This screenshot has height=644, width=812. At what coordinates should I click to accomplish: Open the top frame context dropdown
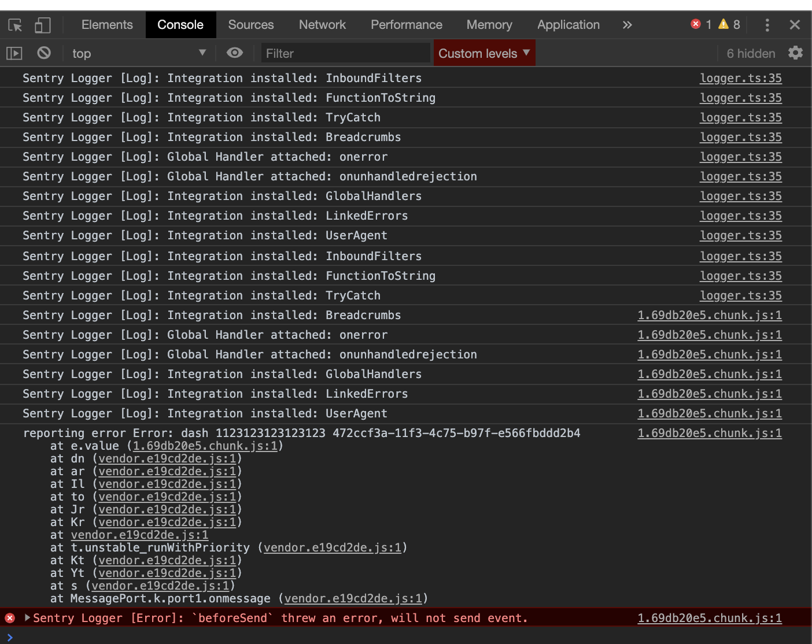point(139,53)
